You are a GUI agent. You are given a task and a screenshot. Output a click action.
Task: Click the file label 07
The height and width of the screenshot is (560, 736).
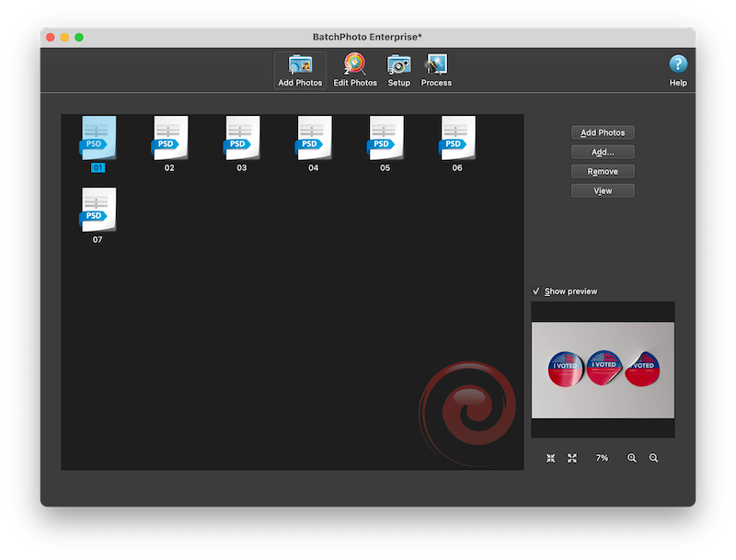tap(98, 240)
